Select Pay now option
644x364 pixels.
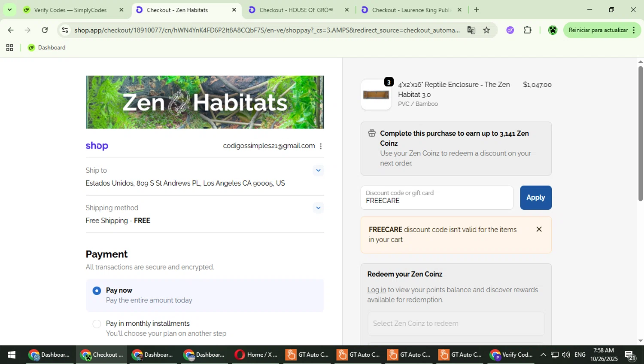tap(97, 291)
